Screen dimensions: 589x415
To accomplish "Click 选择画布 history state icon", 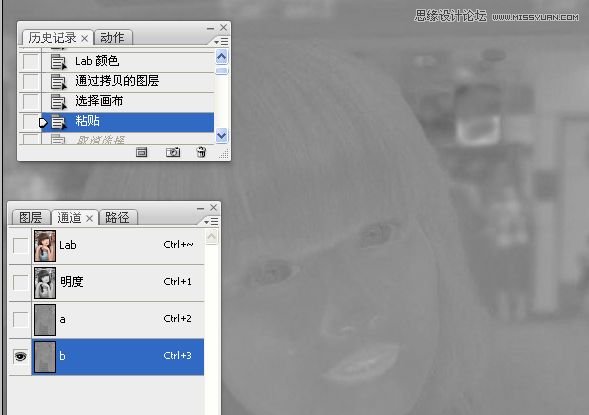I will tap(58, 101).
